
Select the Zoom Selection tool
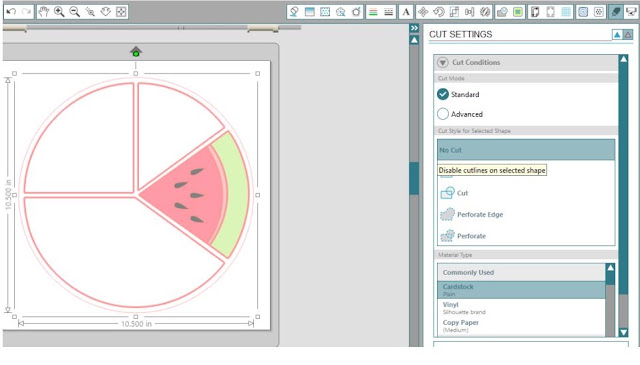point(90,12)
